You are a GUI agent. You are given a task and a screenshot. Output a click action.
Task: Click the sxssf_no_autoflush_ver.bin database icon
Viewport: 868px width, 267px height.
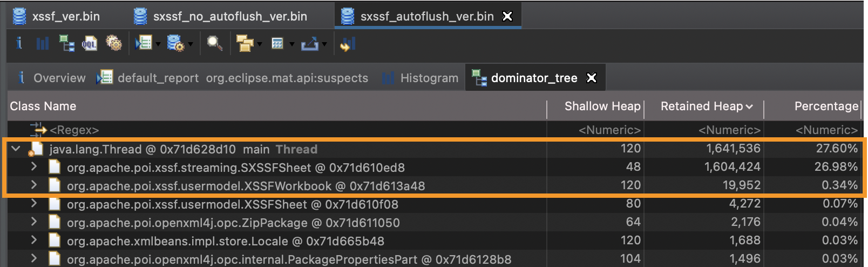140,16
